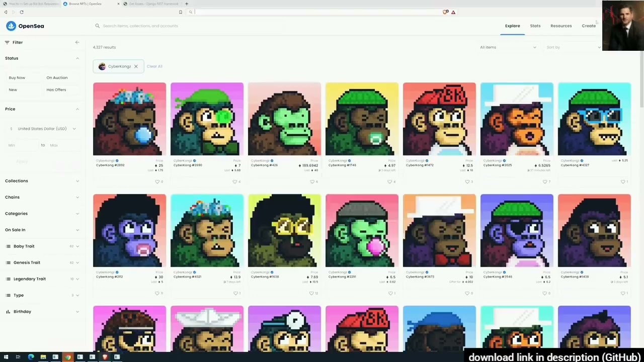Viewport: 644px width, 362px height.
Task: Open the CyberKong #426 thumbnail
Action: [284, 119]
